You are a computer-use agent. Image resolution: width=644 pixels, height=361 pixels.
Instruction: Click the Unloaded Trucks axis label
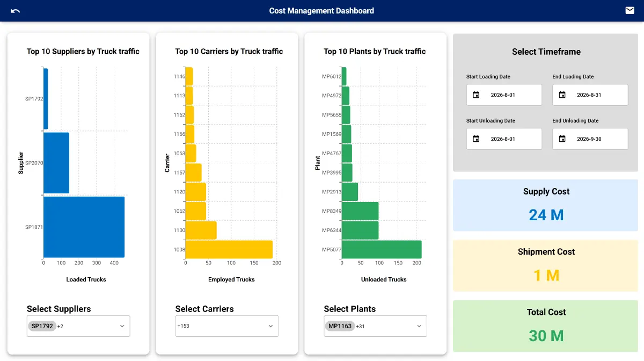tap(384, 279)
